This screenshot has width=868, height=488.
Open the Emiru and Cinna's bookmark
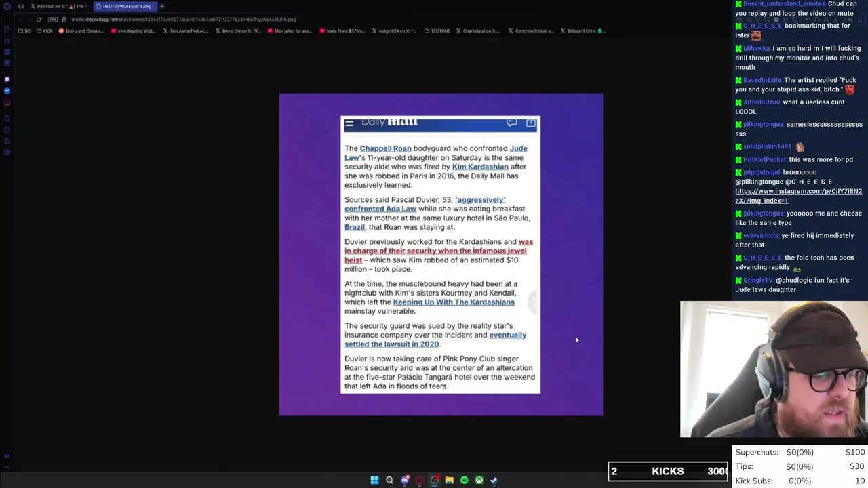pos(81,30)
